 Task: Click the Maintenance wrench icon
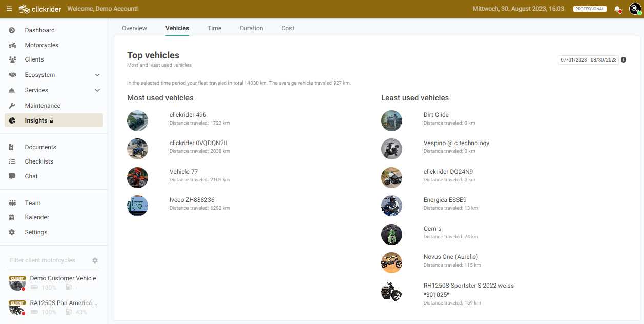pos(12,106)
